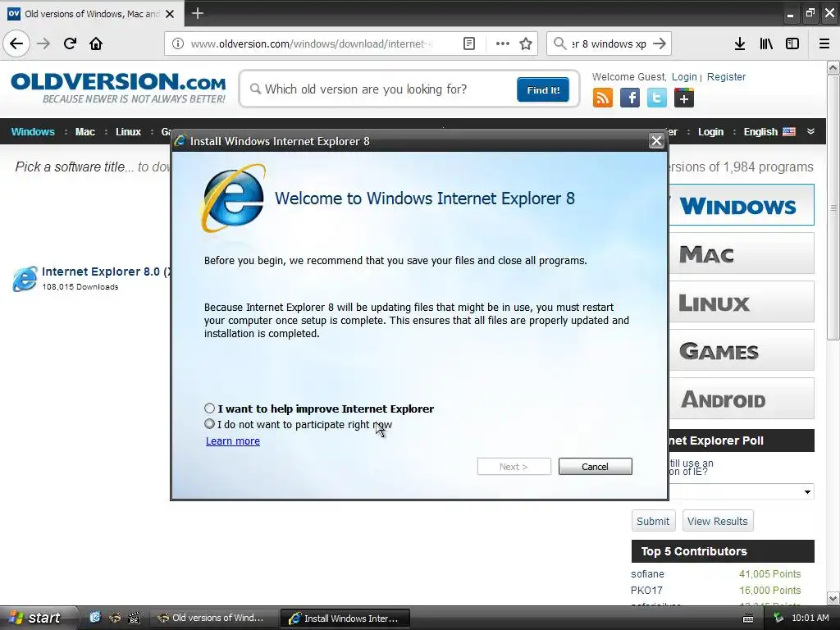The width and height of the screenshot is (840, 630).
Task: Click the scrollbar down arrow
Action: click(833, 598)
